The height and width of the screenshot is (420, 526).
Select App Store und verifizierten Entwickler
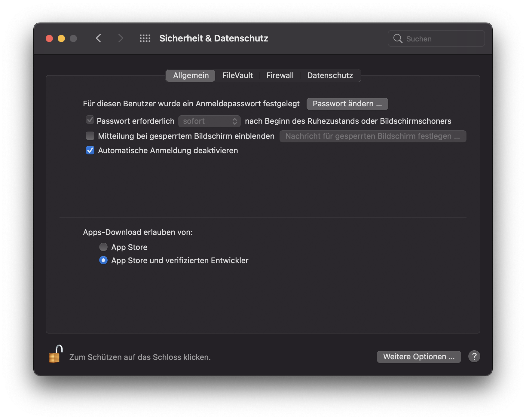[103, 260]
